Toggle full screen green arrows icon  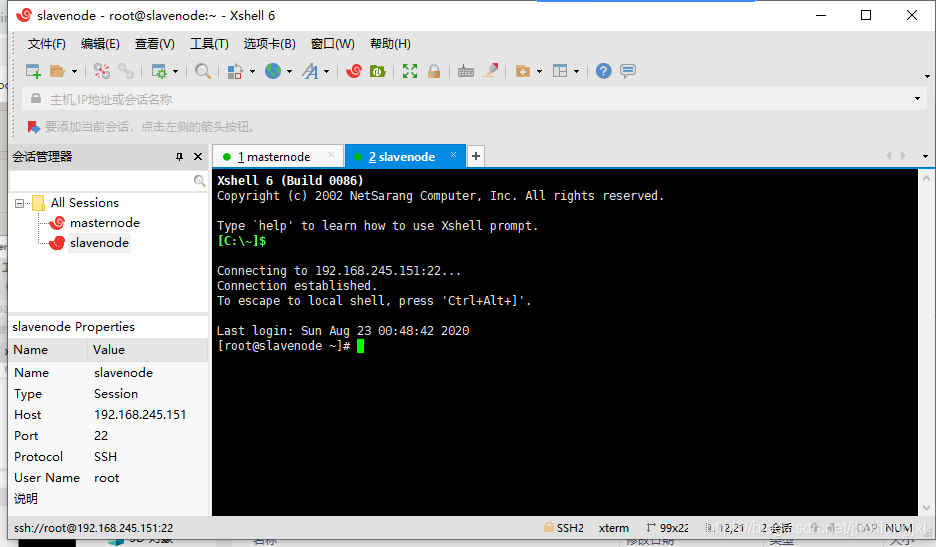coord(410,72)
